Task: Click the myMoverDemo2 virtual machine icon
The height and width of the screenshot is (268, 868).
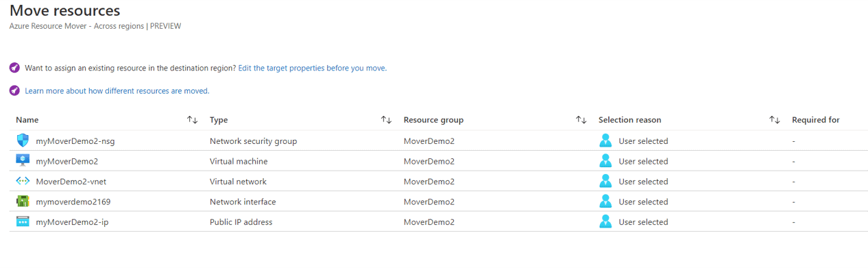Action: click(23, 161)
